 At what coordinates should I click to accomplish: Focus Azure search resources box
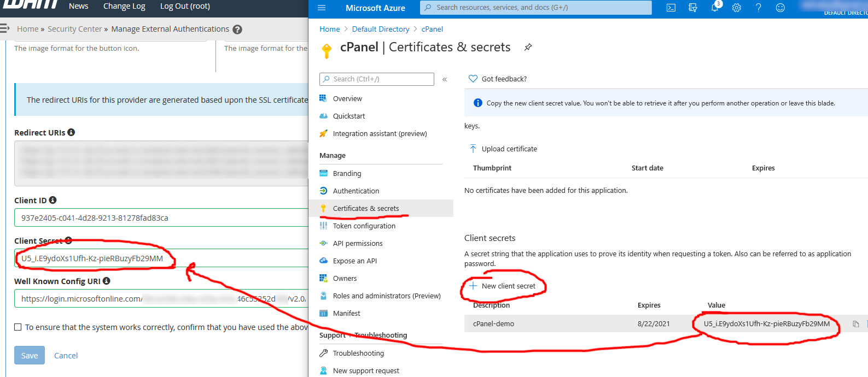[536, 8]
